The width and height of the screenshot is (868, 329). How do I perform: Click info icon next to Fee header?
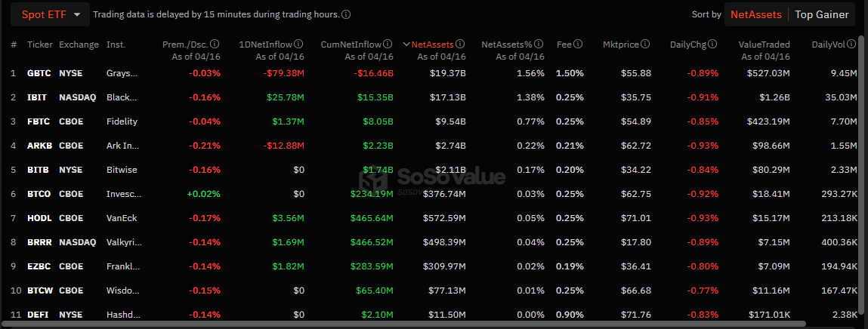pos(578,45)
